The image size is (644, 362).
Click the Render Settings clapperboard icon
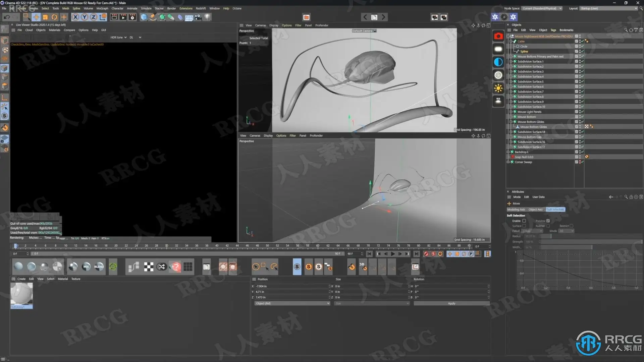132,17
